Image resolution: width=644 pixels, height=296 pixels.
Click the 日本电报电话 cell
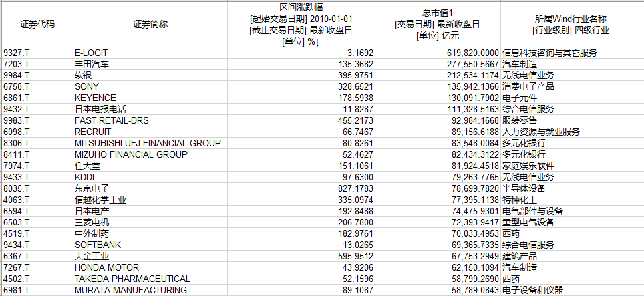click(x=150, y=109)
